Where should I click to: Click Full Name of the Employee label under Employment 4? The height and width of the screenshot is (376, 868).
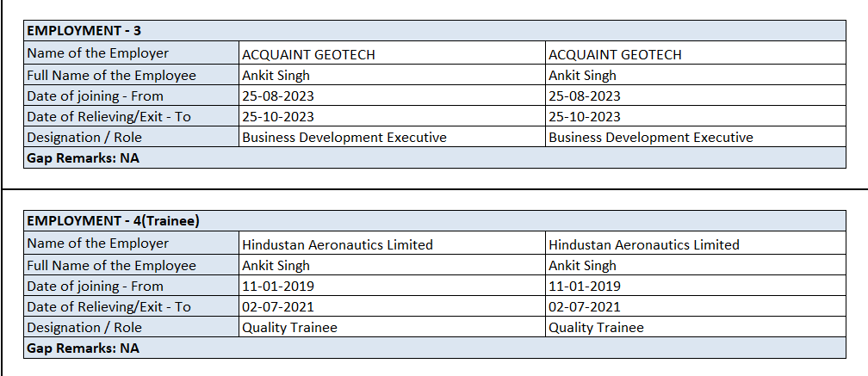(112, 265)
